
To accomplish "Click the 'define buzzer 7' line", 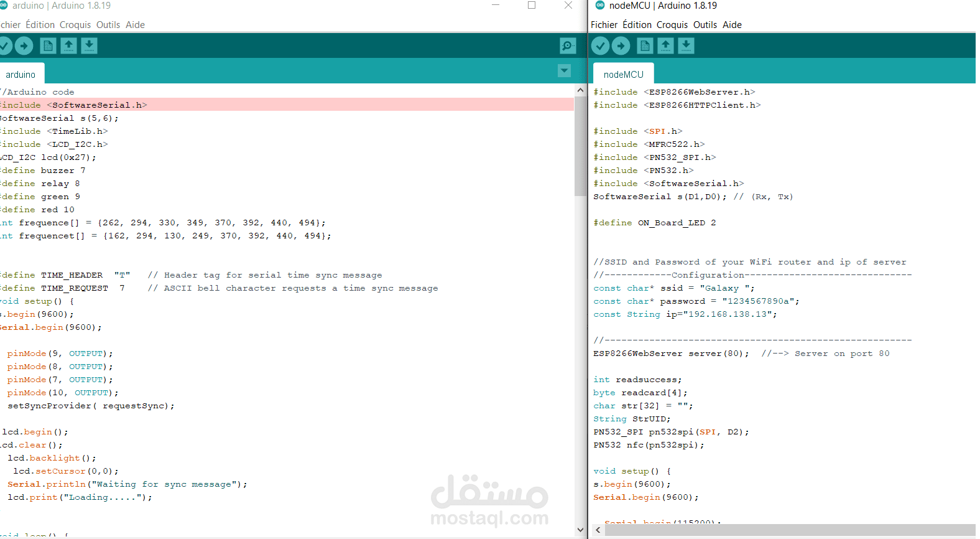I will coord(42,171).
